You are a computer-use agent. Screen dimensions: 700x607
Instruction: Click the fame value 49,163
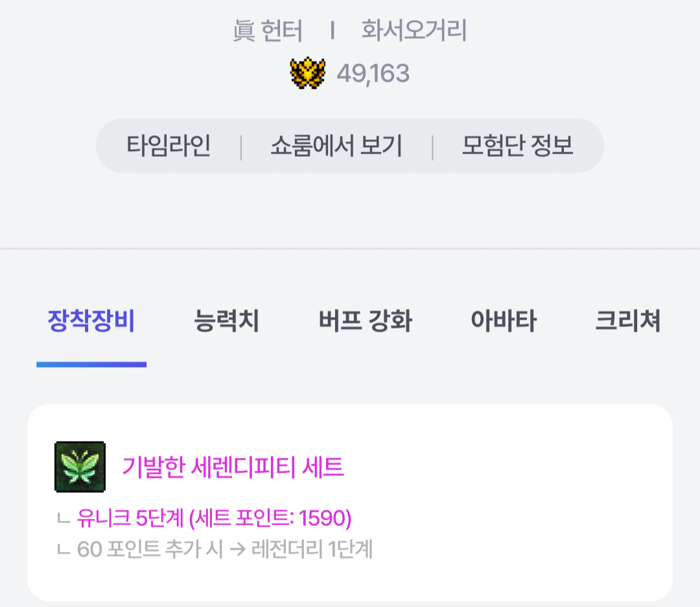tap(373, 74)
